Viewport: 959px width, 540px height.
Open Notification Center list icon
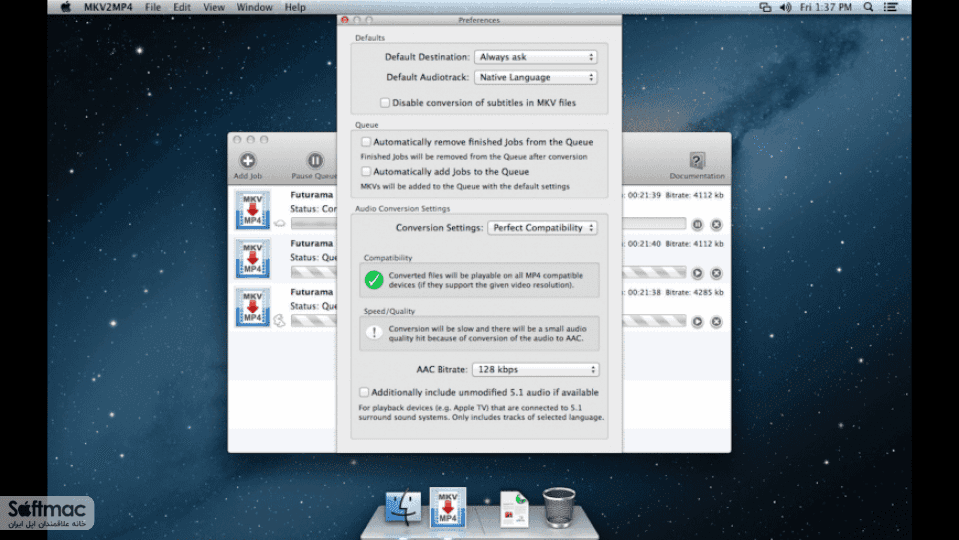[891, 7]
